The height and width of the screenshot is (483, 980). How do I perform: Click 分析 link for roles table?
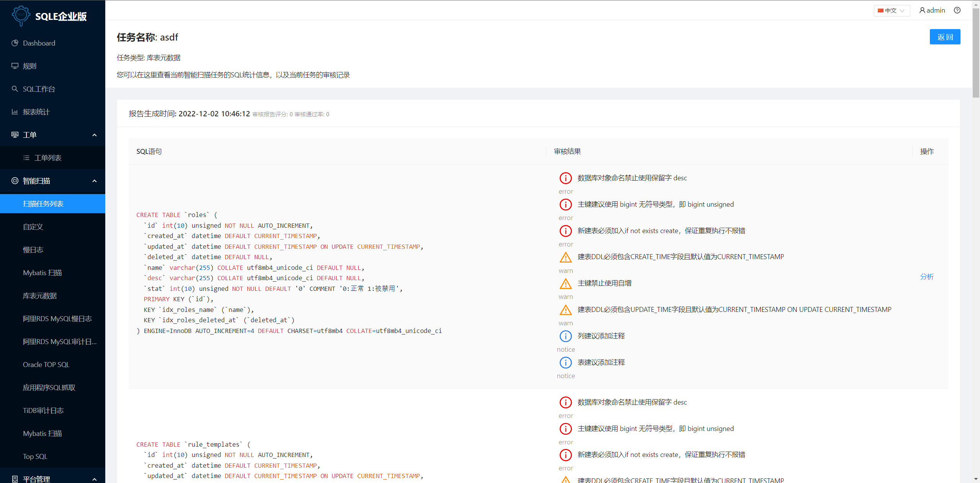point(927,277)
